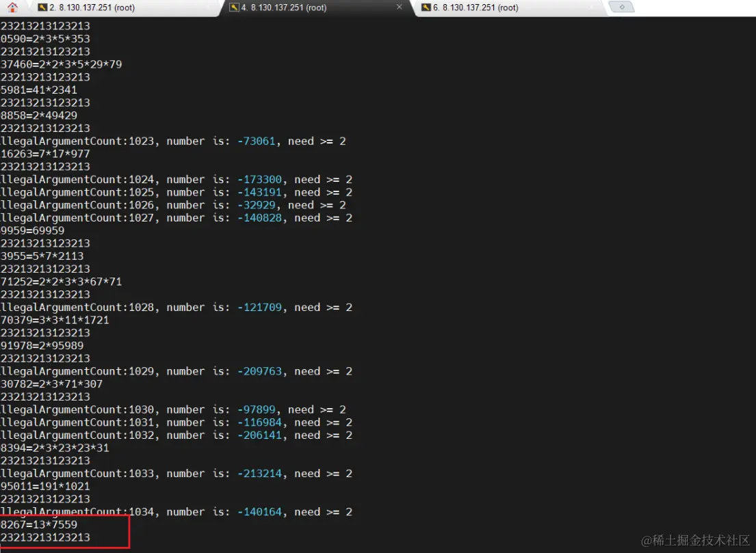
Task: Click output line 16263=7*17*977
Action: pos(45,154)
